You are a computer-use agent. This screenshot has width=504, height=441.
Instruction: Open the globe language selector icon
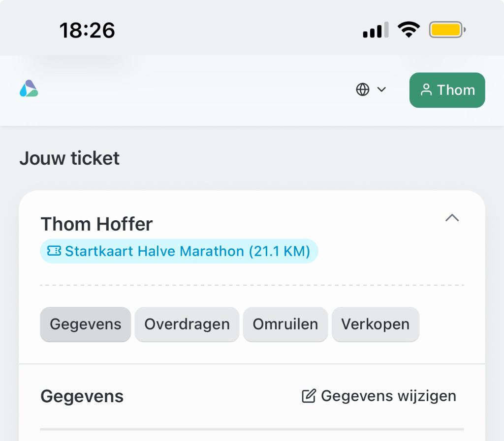(362, 90)
